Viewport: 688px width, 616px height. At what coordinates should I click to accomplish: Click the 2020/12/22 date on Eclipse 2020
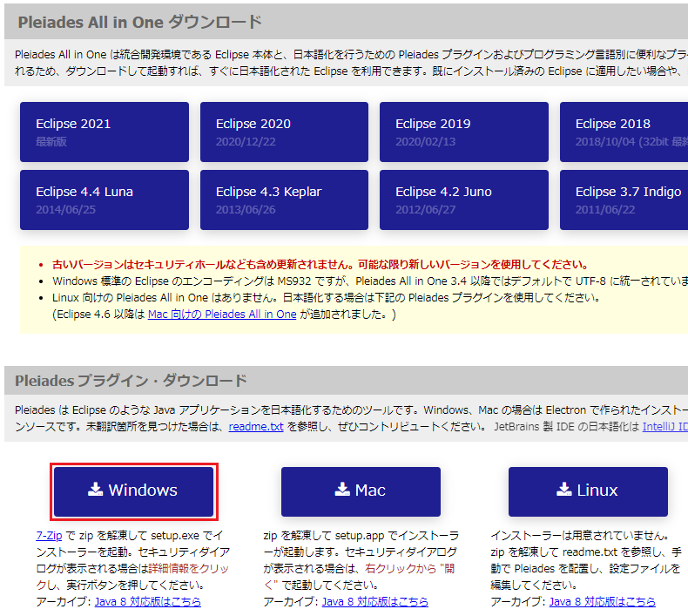[246, 142]
